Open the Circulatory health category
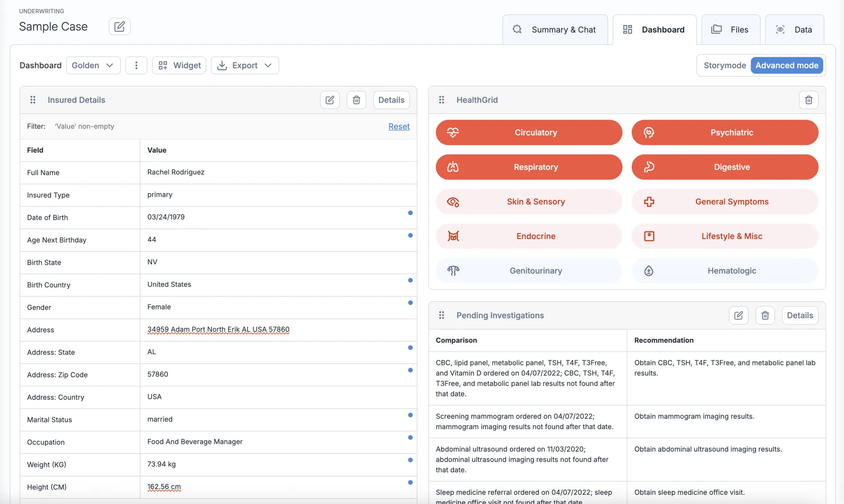The height and width of the screenshot is (504, 844). tap(529, 132)
